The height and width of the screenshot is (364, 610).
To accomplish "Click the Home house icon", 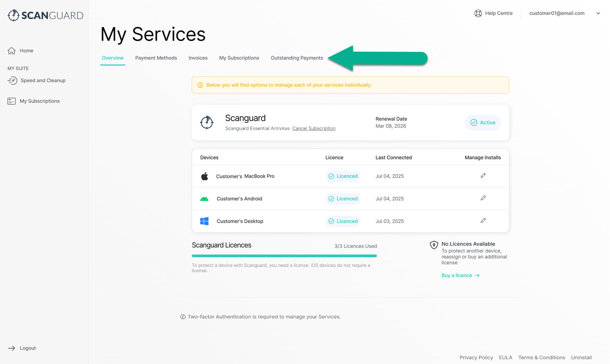I will 12,51.
